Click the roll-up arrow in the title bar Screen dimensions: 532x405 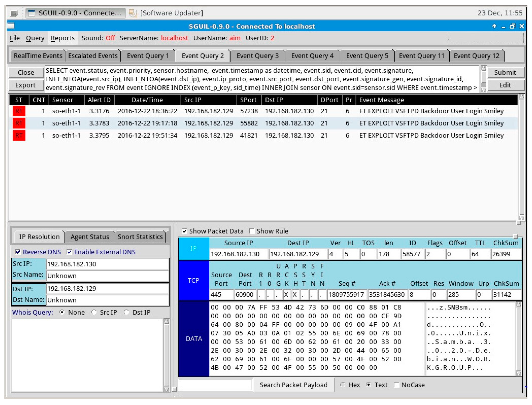point(494,26)
